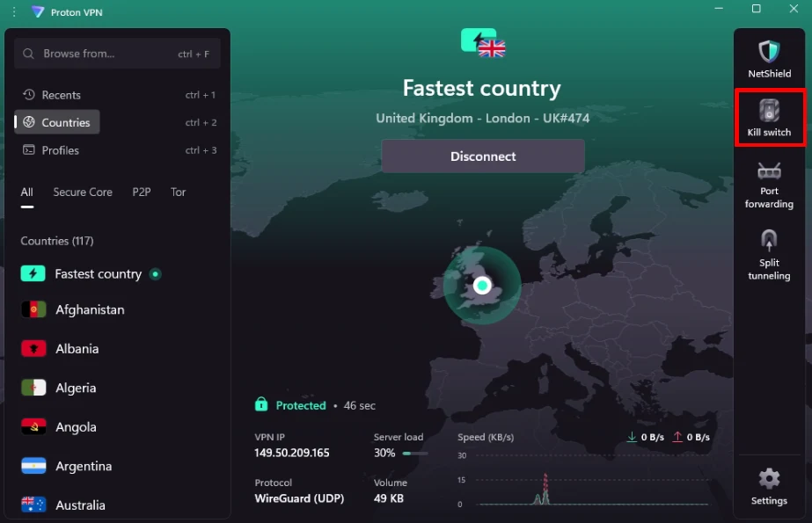Click the Afghanistan flag icon
The width and height of the screenshot is (812, 523).
(33, 309)
